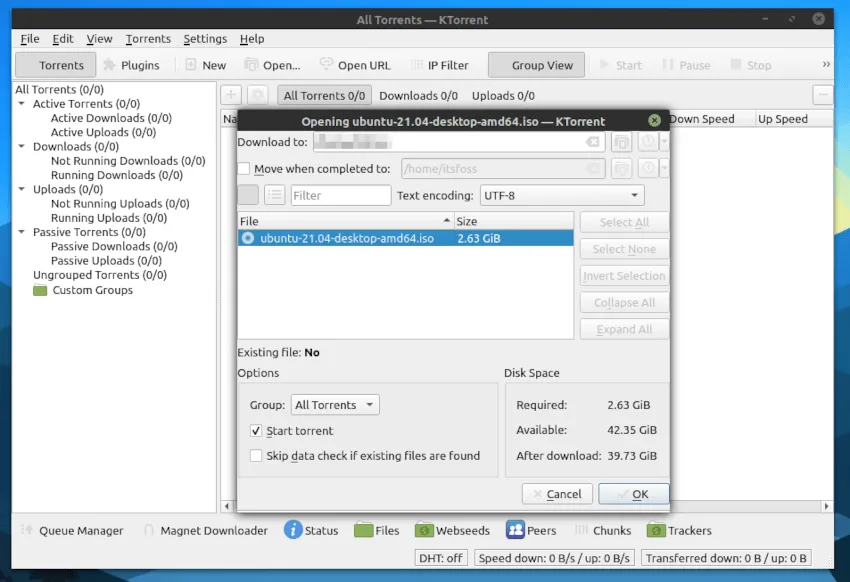The width and height of the screenshot is (850, 582).
Task: Show the Status info panel
Action: (x=311, y=530)
